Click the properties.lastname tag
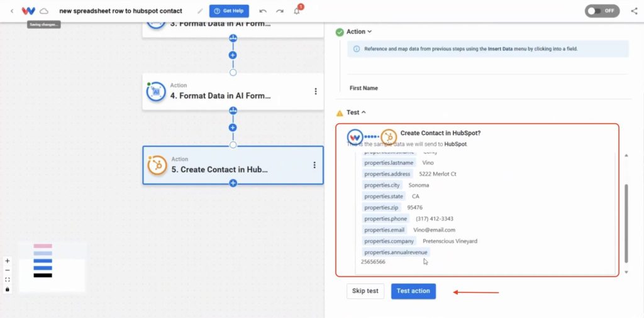This screenshot has height=318, width=644. 389,163
